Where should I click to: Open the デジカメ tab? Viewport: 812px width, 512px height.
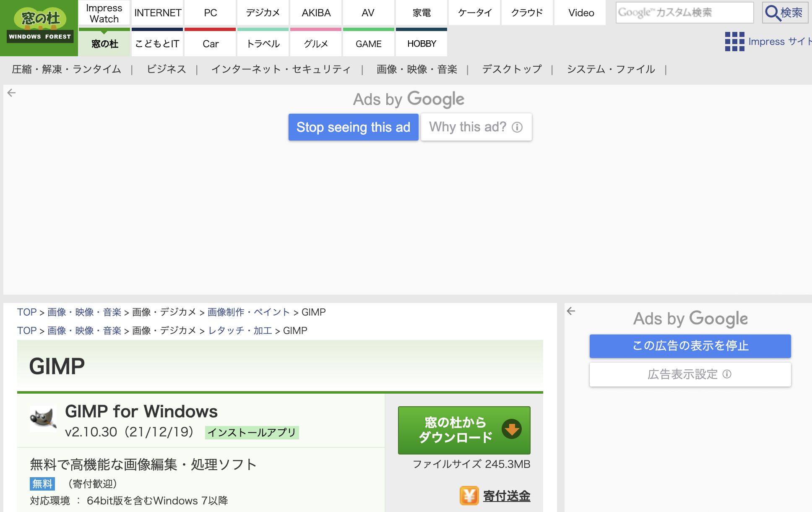coord(263,13)
